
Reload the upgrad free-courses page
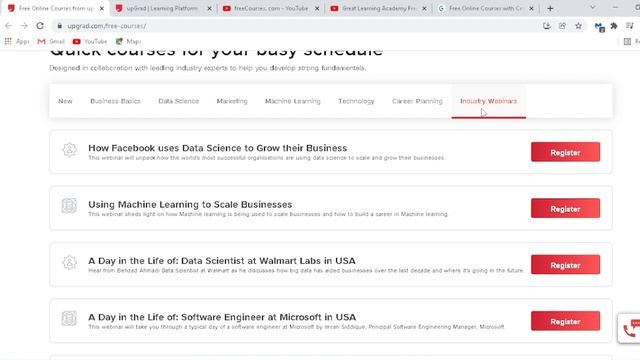click(x=40, y=26)
